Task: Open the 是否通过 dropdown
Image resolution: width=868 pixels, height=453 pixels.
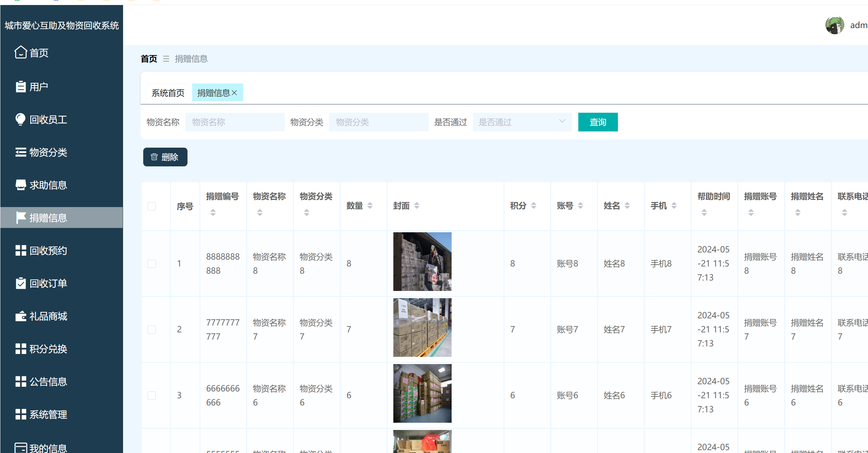Action: [521, 122]
